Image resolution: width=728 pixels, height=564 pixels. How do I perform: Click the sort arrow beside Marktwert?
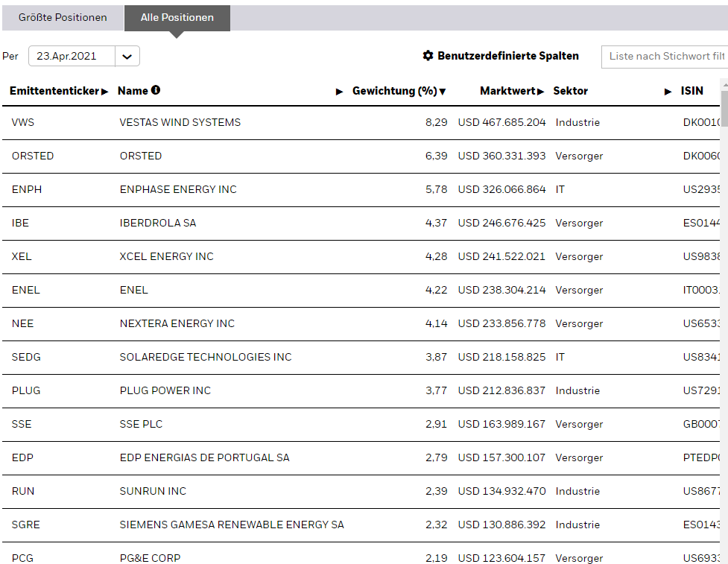(x=541, y=92)
